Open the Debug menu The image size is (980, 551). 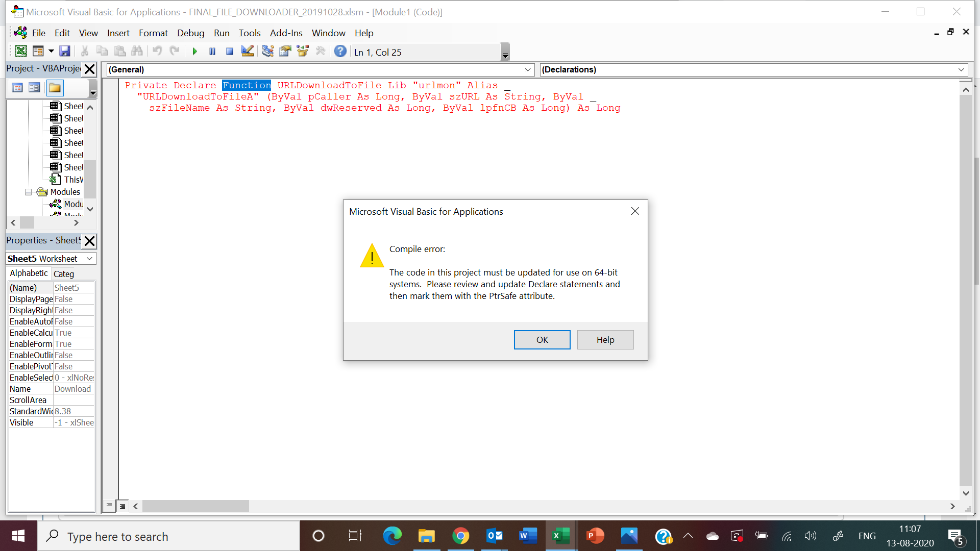[190, 33]
